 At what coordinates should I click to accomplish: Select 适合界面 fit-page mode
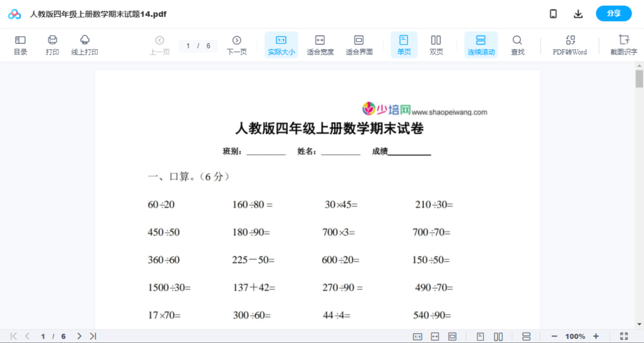[359, 45]
